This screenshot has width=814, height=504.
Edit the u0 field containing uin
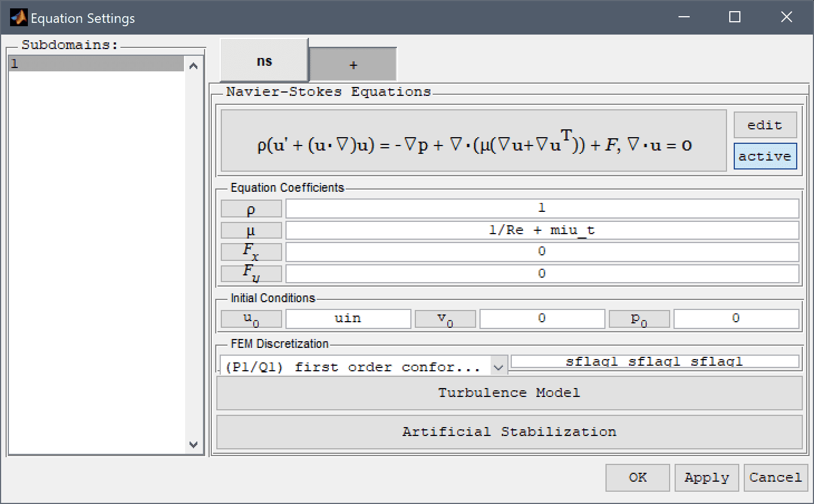pos(348,318)
